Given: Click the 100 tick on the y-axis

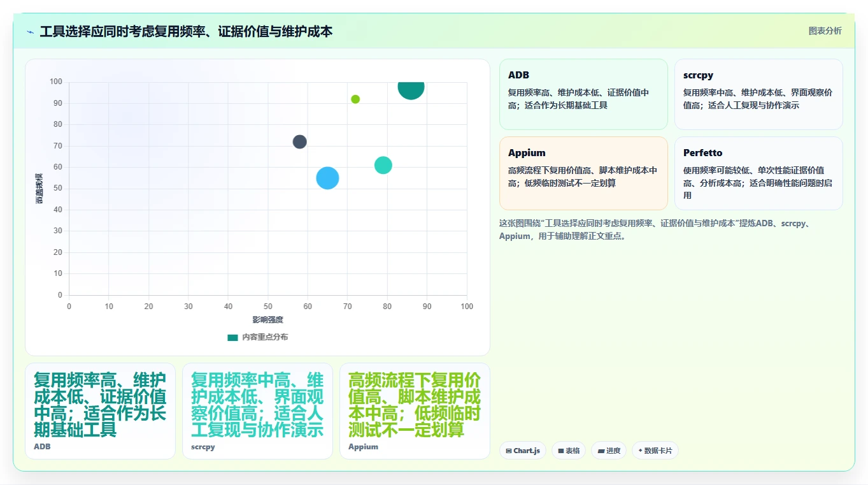Looking at the screenshot, I should point(56,82).
